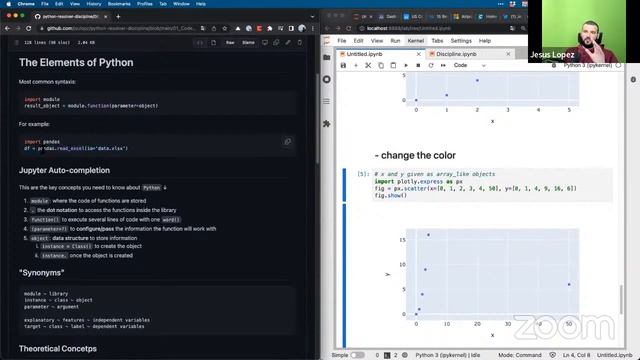Click Ln 4, Col 8 status entry

point(576,355)
